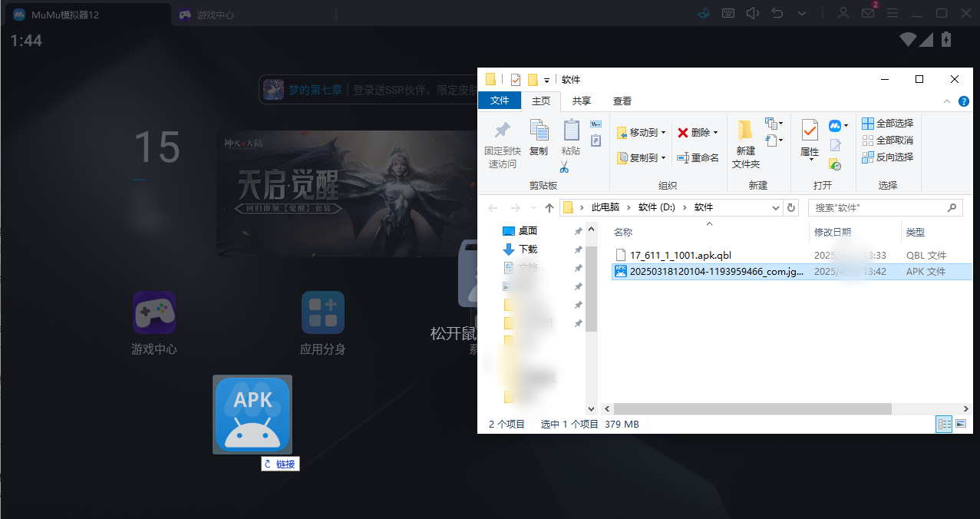Viewport: 980px width, 519px height.
Task: Pin current folder via 固定到快速访问
Action: coord(502,144)
